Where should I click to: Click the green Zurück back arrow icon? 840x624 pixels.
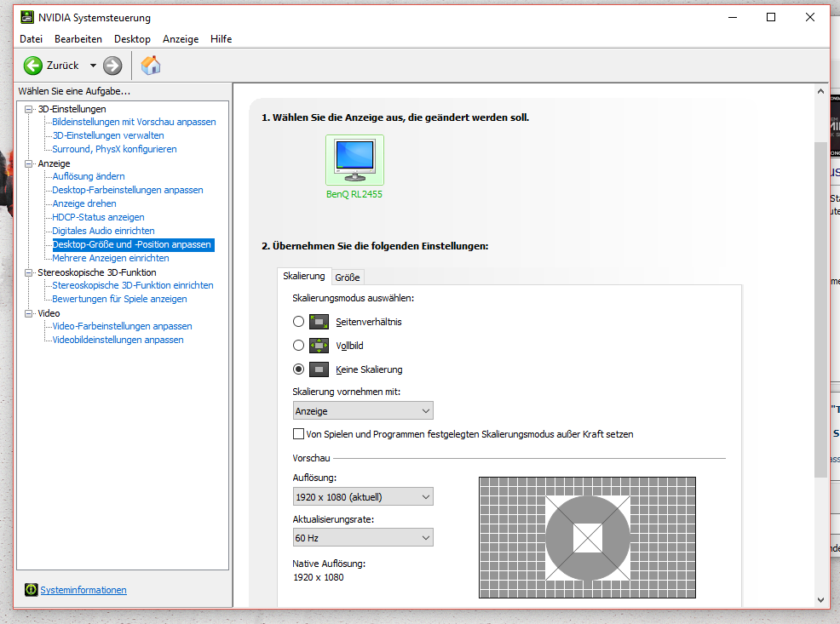[32, 66]
